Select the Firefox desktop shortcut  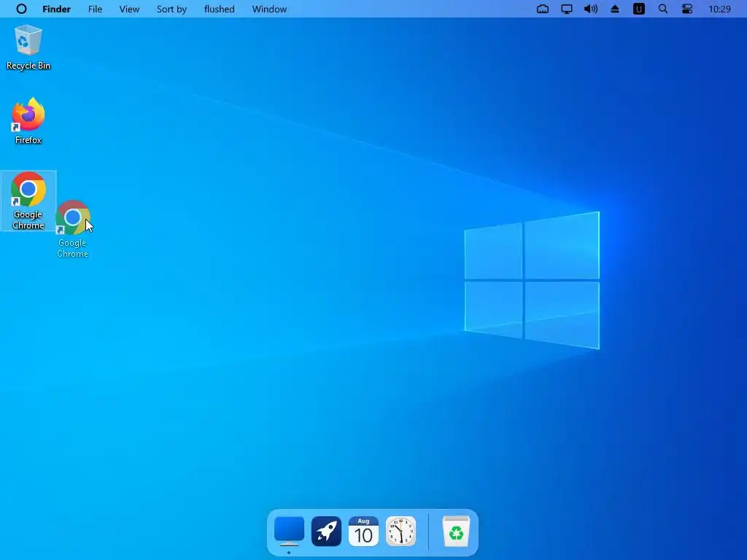pyautogui.click(x=28, y=121)
